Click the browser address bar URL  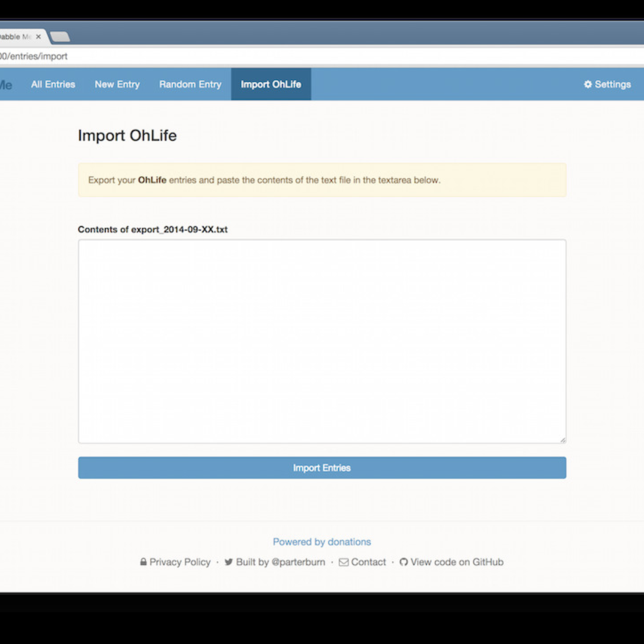34,56
